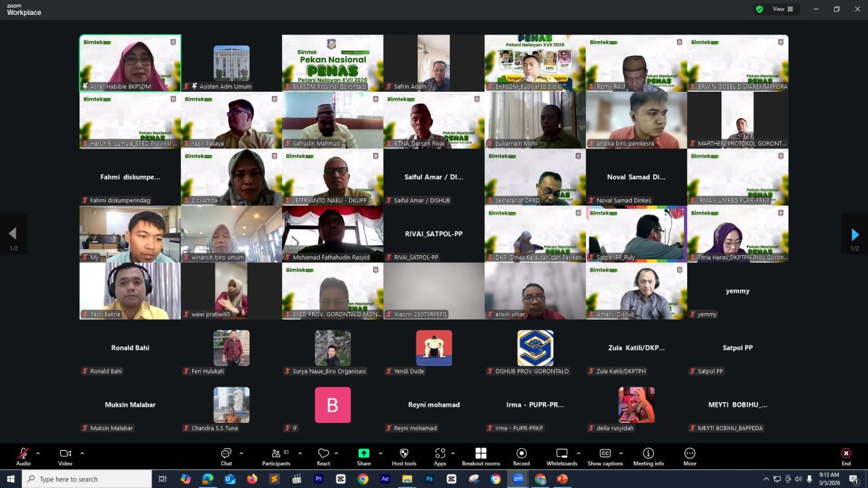Image resolution: width=868 pixels, height=488 pixels.
Task: Expand Video options chevron
Action: (82, 453)
